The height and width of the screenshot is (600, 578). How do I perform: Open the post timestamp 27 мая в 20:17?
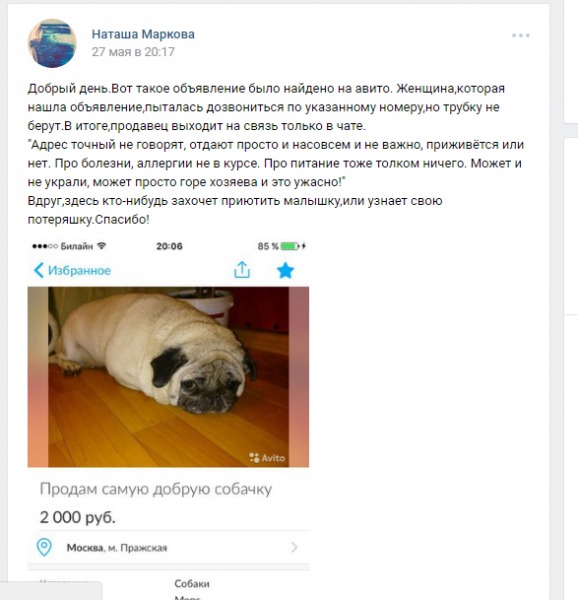[133, 52]
